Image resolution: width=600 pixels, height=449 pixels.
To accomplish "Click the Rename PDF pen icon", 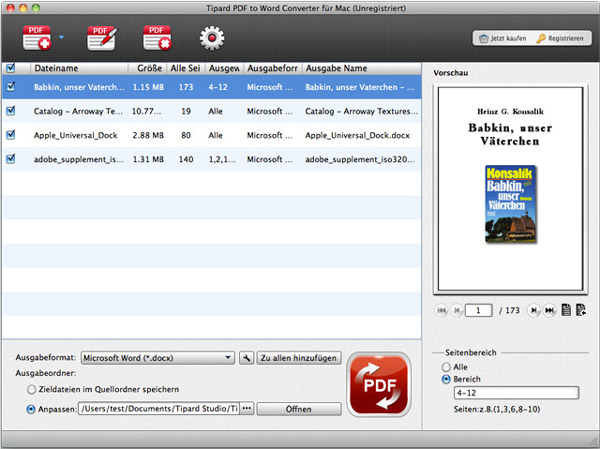I will (x=102, y=38).
